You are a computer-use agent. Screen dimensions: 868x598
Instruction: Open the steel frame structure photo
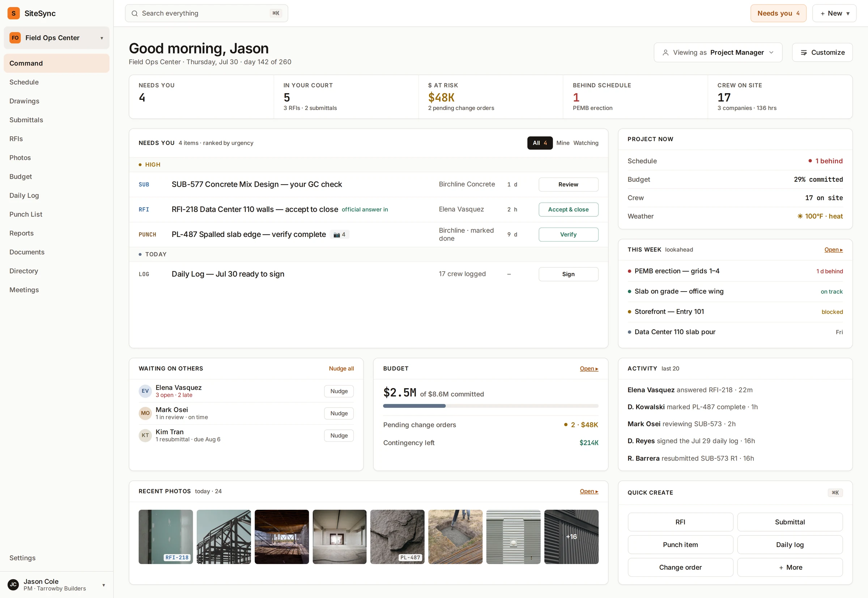[224, 536]
